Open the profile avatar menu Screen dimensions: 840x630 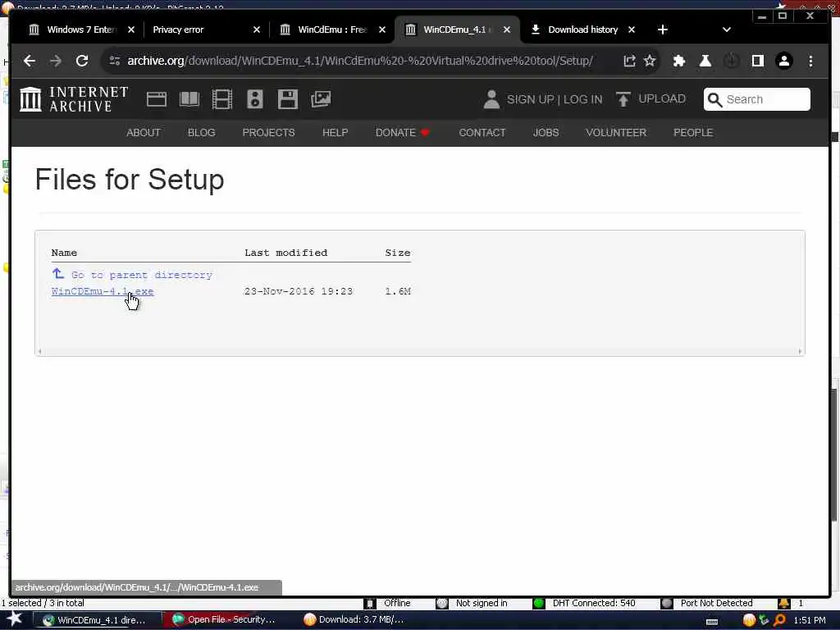point(783,61)
